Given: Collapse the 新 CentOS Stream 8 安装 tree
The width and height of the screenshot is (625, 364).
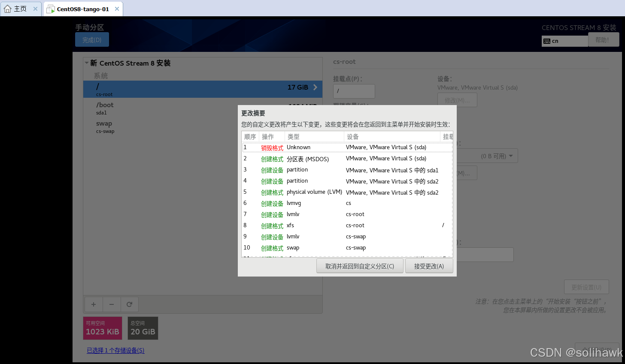Looking at the screenshot, I should click(x=86, y=63).
